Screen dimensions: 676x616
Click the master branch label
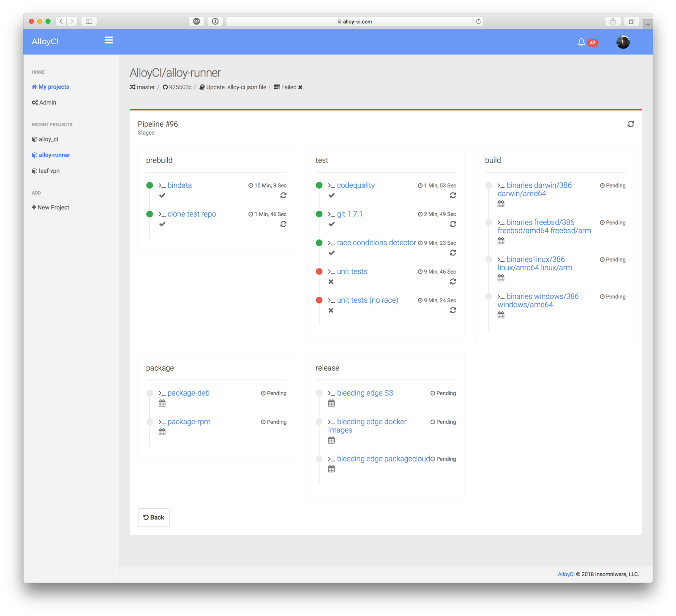pos(146,87)
